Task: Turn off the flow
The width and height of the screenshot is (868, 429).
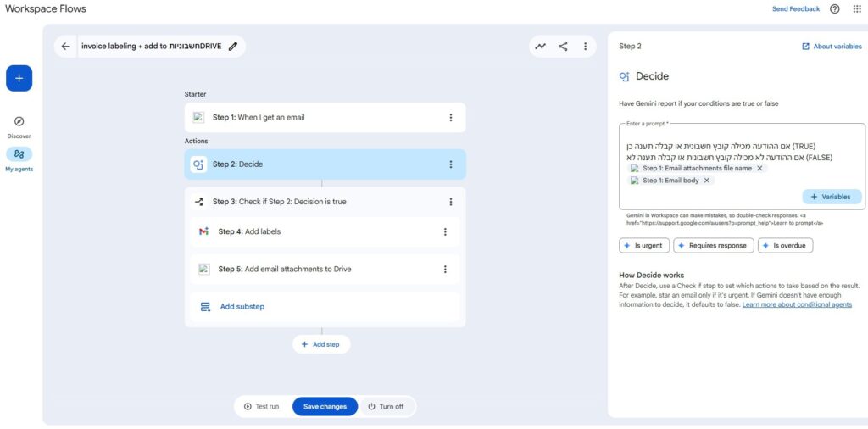Action: pos(386,407)
